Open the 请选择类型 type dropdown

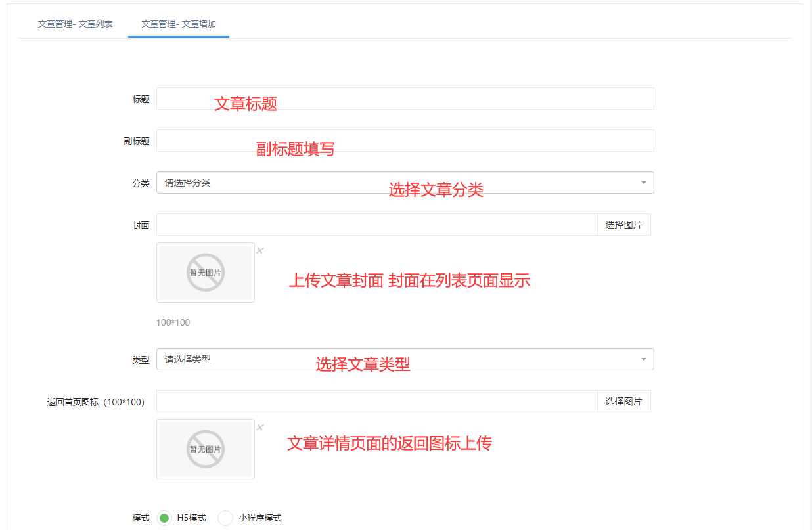394,359
